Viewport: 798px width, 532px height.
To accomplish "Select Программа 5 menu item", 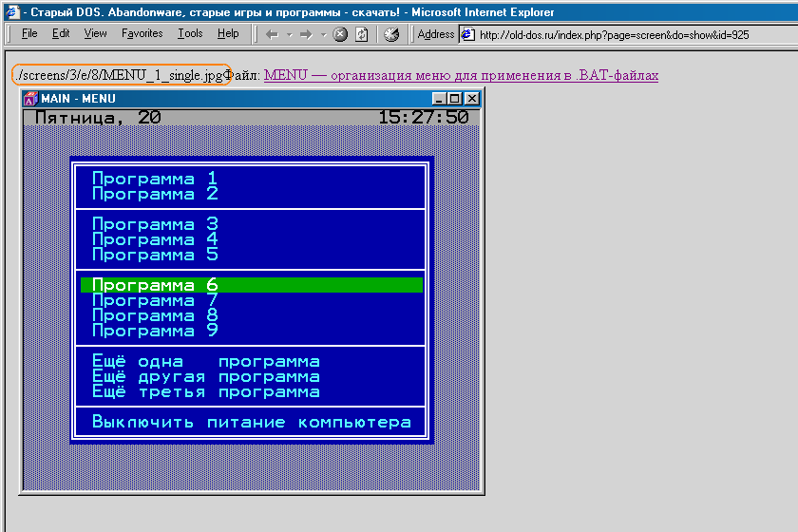I will [155, 255].
